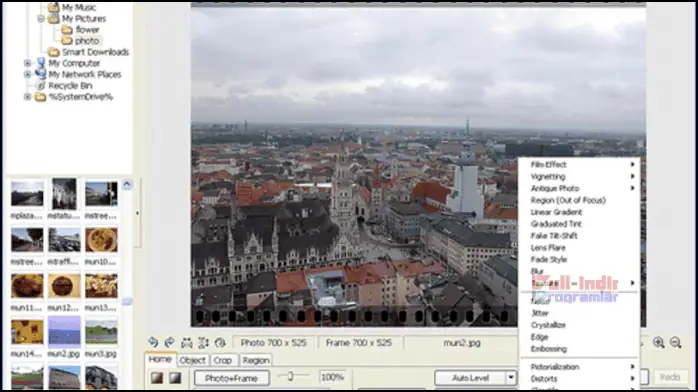698x392 pixels.
Task: Click the frame size slider handle
Action: click(290, 376)
